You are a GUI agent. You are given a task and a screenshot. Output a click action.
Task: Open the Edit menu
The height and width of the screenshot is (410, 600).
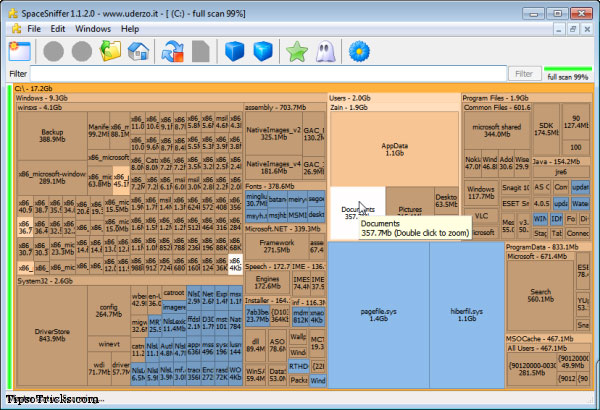(x=58, y=29)
